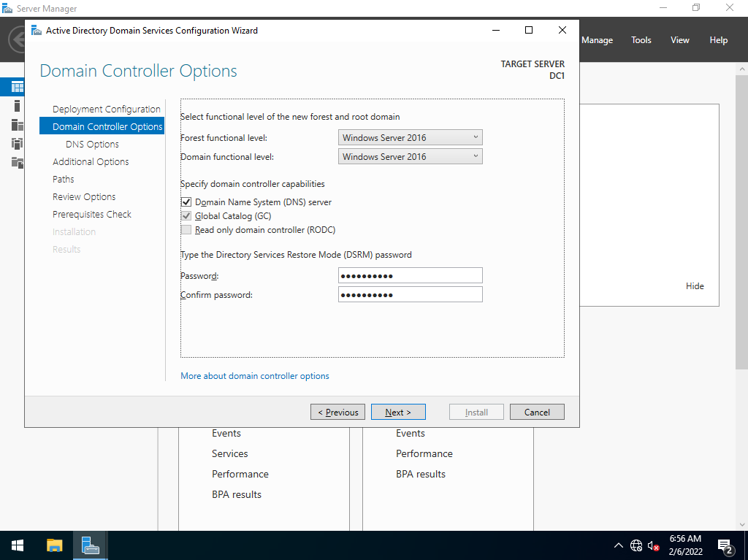Viewport: 748px width, 560px height.
Task: Open More about domain controller options link
Action: pos(255,376)
